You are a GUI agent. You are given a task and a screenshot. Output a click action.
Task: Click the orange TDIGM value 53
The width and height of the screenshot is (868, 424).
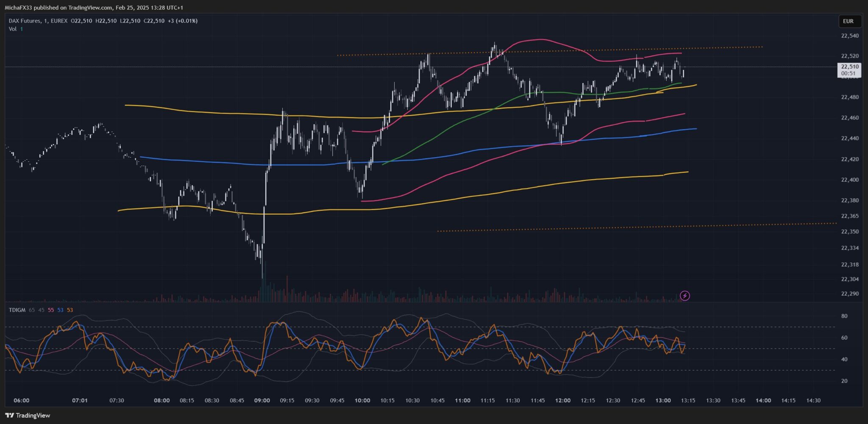coord(70,310)
